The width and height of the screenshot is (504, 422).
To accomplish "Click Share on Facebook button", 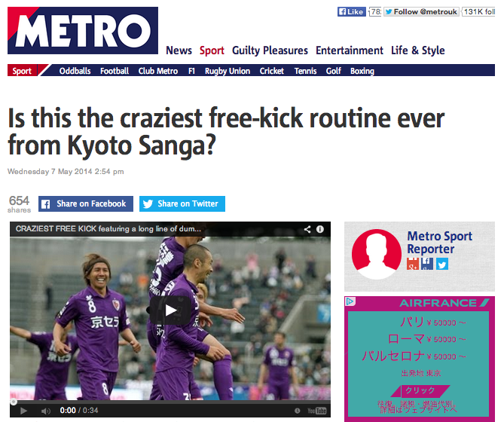I will 86,203.
